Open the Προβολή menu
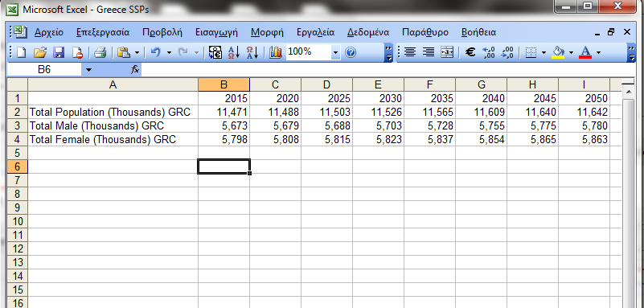This screenshot has height=308, width=644. pos(162,32)
